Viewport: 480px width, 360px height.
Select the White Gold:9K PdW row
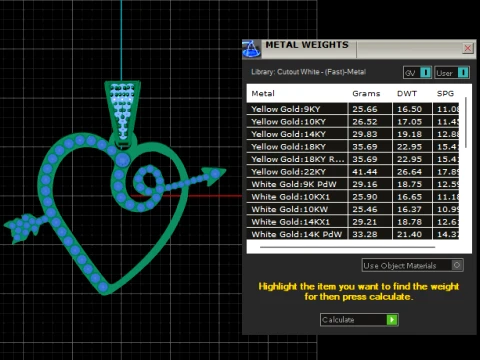353,184
